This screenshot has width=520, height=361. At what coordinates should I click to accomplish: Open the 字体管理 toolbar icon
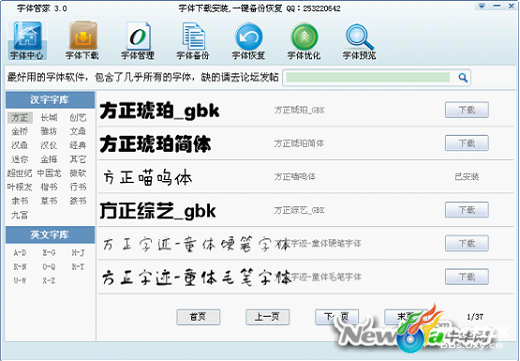click(138, 40)
